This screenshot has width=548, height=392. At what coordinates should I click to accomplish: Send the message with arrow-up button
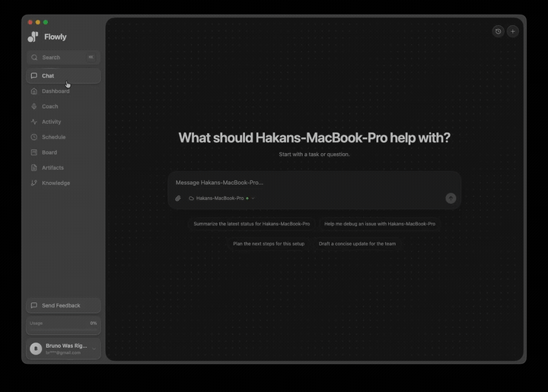point(451,199)
